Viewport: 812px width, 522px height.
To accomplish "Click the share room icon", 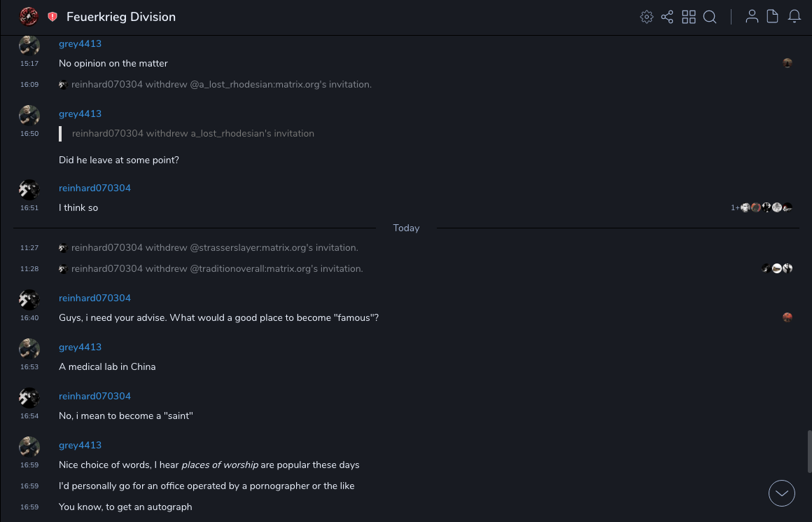I will click(x=667, y=17).
